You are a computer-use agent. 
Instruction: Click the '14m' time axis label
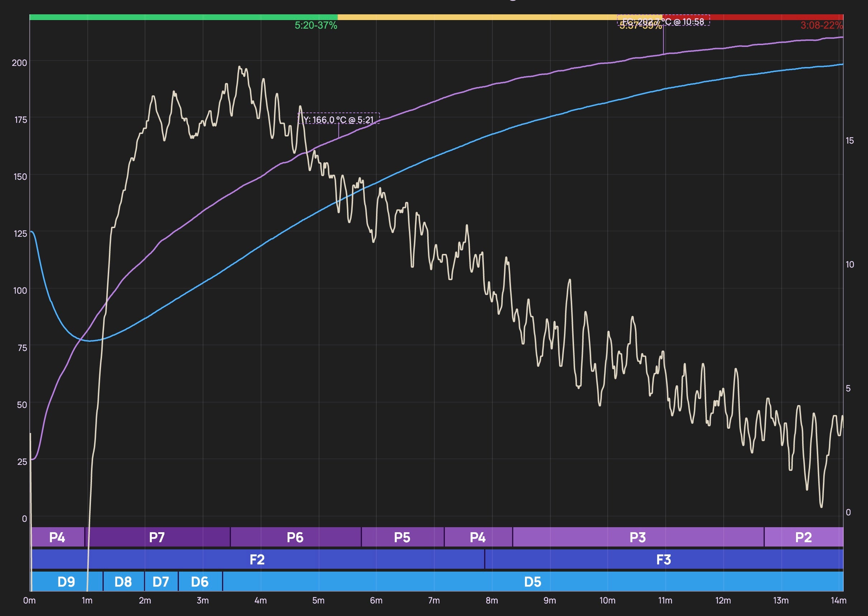(839, 601)
